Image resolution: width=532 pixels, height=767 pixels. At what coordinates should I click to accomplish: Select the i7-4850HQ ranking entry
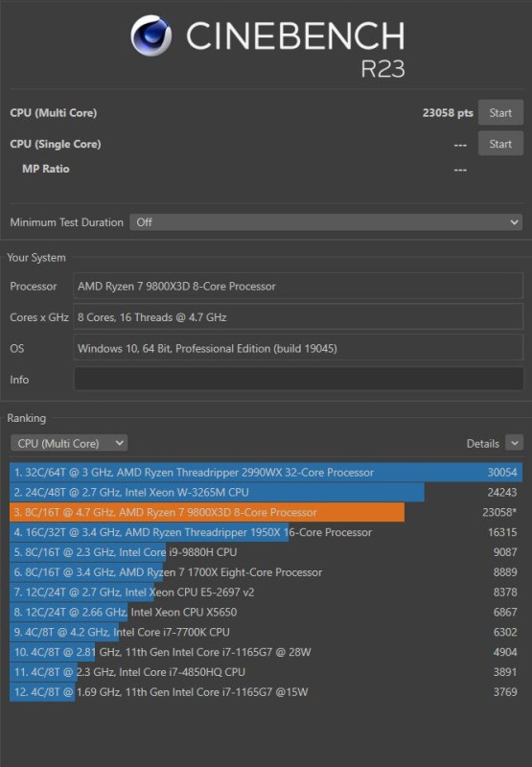266,672
